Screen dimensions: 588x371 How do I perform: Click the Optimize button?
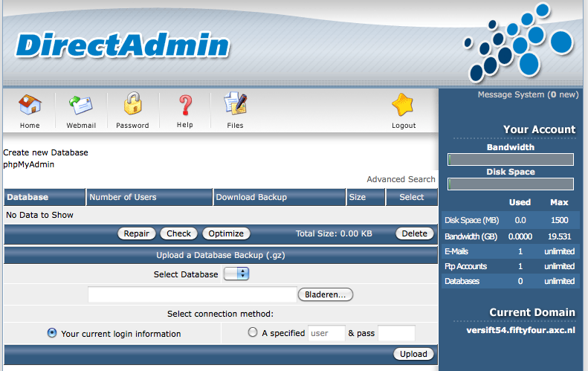tap(226, 233)
